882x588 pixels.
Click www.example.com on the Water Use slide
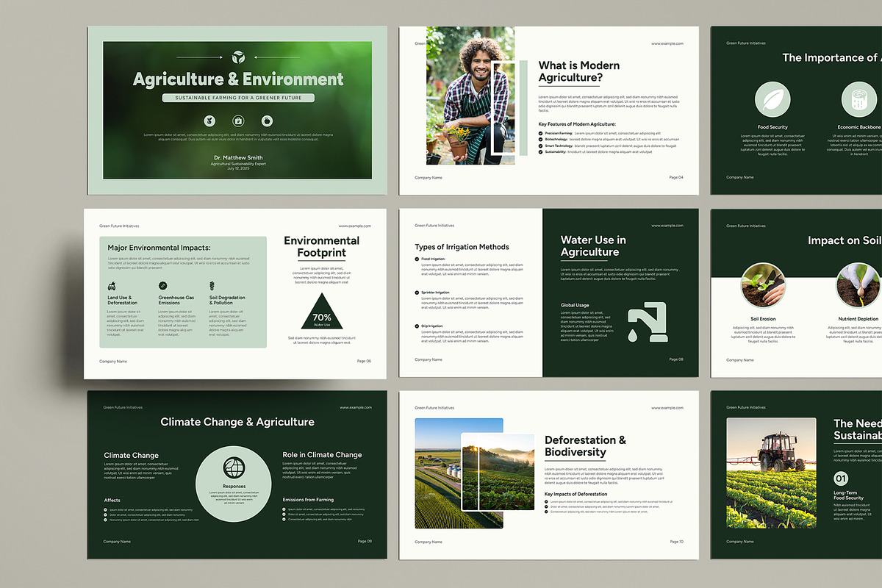click(667, 226)
